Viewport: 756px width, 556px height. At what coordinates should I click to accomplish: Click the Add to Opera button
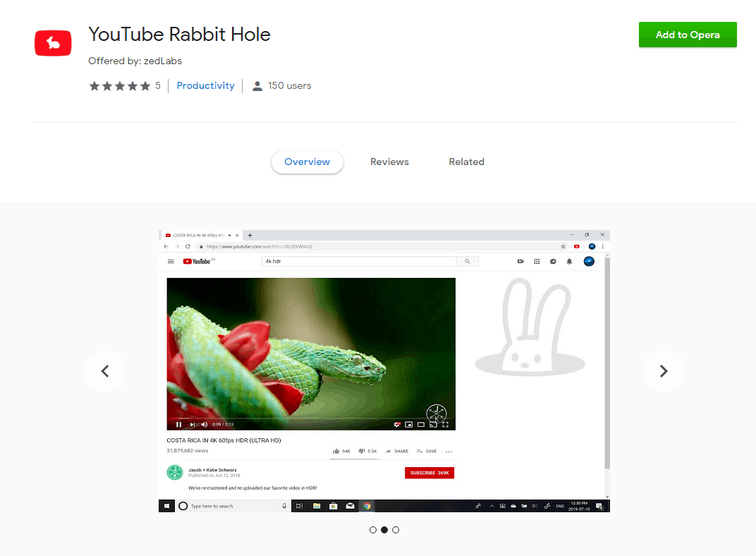[688, 35]
